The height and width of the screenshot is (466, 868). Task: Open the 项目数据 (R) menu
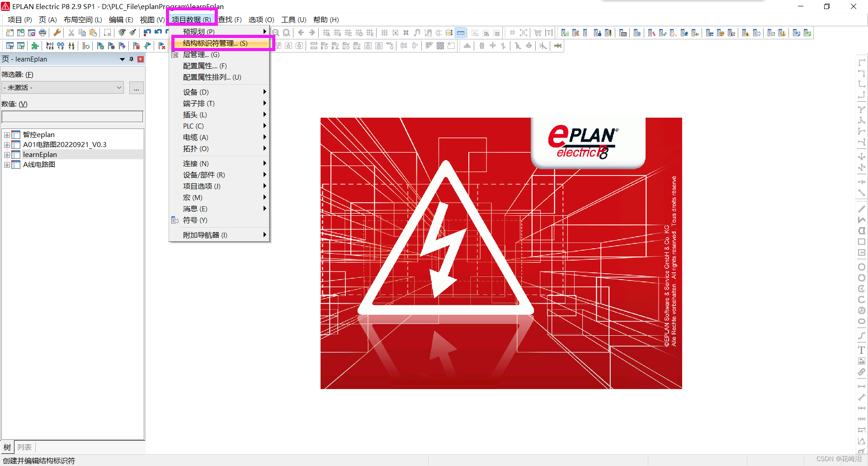point(191,19)
